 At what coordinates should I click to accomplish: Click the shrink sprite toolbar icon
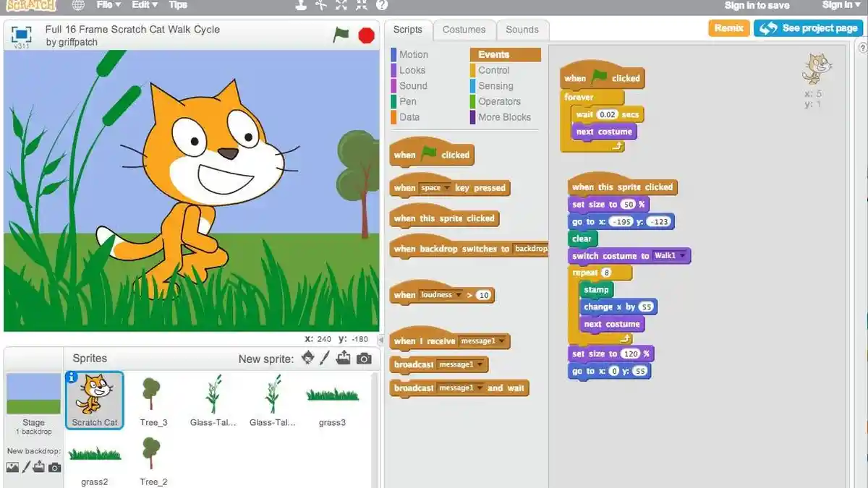click(360, 6)
